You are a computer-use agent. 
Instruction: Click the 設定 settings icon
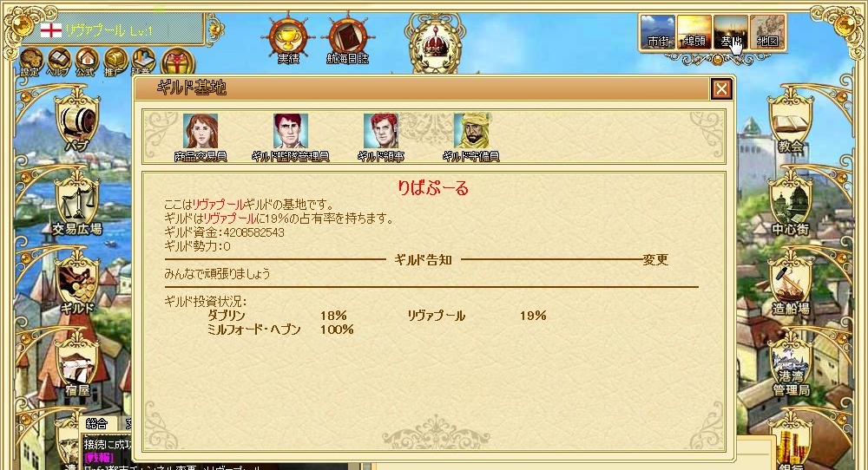[30, 62]
